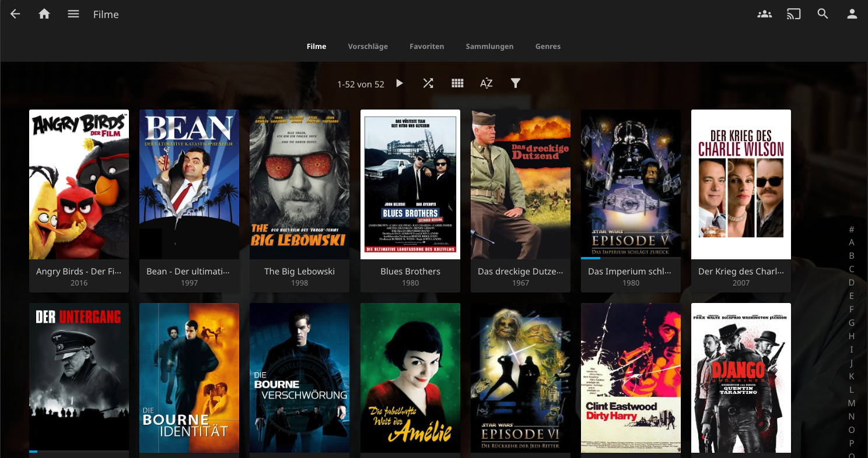Open the hamburger navigation menu

[x=73, y=15]
